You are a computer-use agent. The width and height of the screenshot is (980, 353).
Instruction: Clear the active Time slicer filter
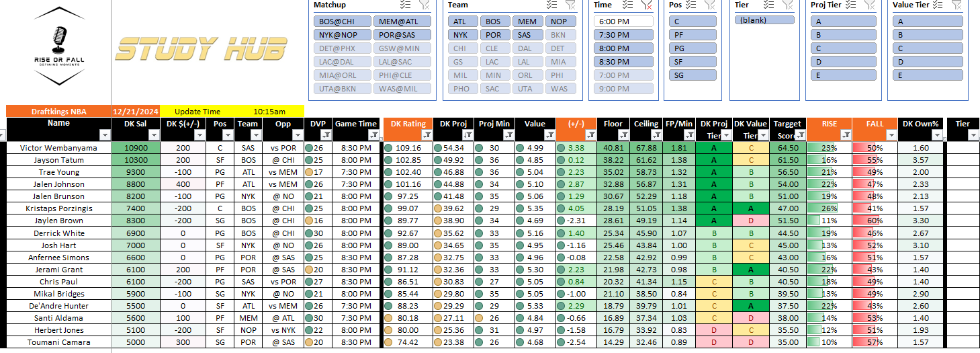pos(648,5)
